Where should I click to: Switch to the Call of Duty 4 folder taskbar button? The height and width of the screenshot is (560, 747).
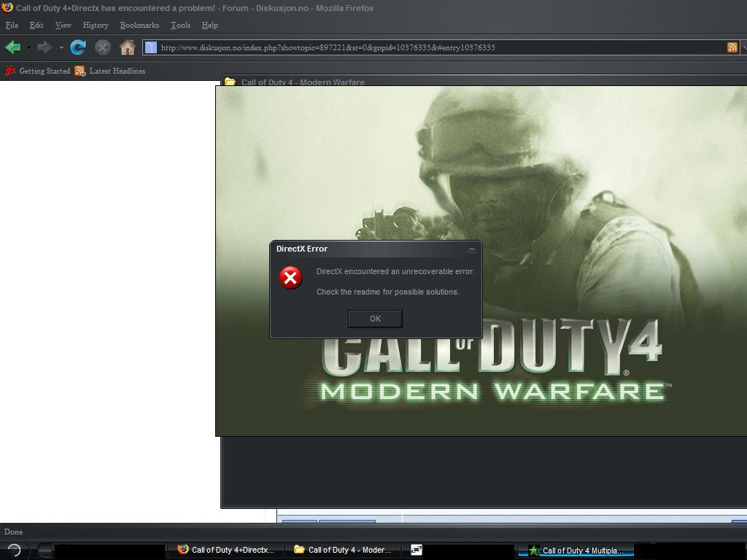343,550
